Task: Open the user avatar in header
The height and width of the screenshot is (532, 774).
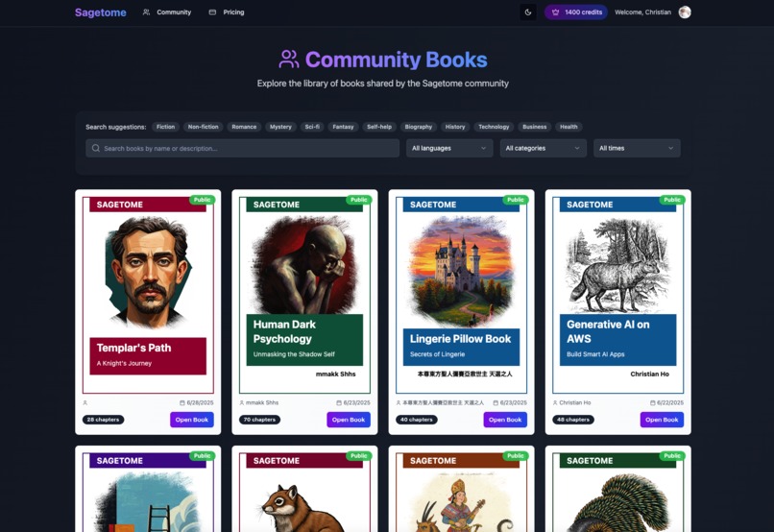Action: pyautogui.click(x=685, y=12)
